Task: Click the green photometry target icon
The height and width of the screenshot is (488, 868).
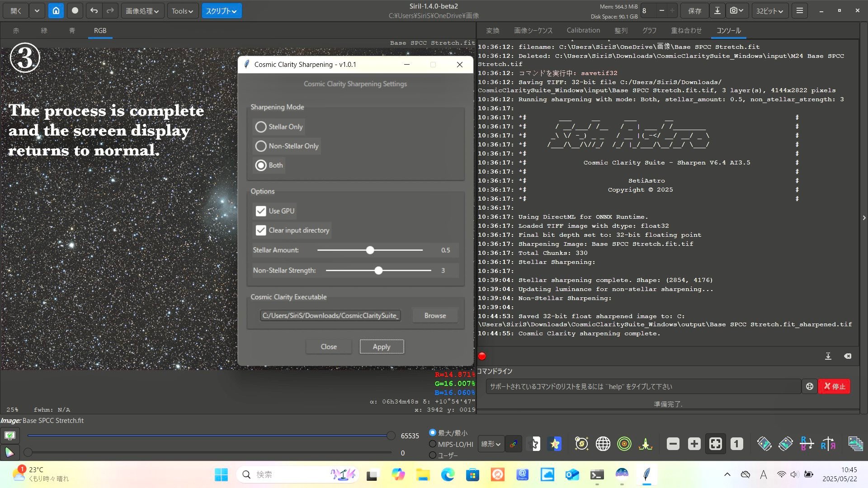Action: pos(624,444)
